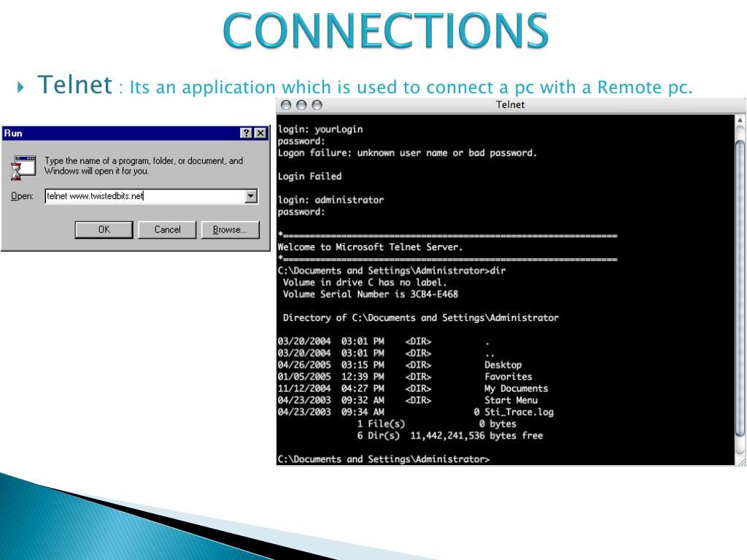Click the third Telnet window control button
The image size is (747, 560).
tap(317, 105)
